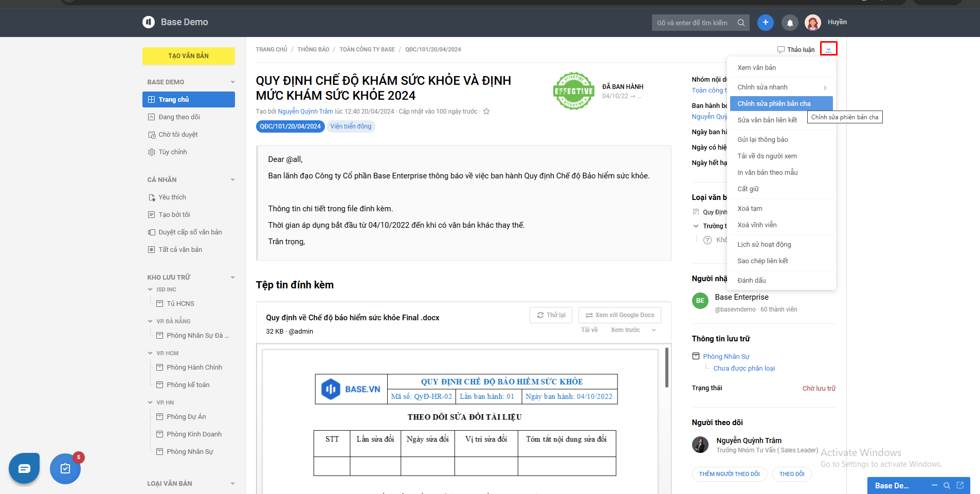980x494 pixels.
Task: Search inside the Base De... chat bar
Action: click(x=947, y=485)
